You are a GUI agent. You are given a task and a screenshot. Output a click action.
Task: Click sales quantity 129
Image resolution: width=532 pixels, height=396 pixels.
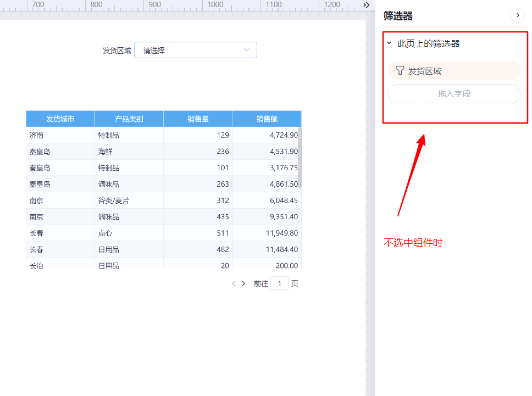(223, 135)
